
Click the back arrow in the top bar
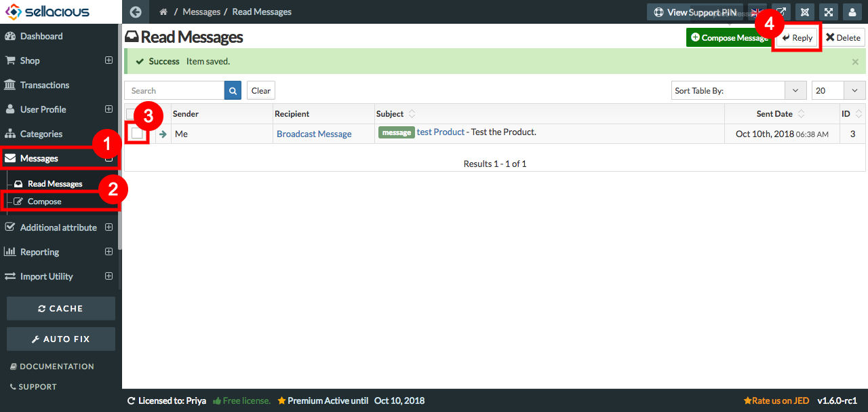(136, 12)
